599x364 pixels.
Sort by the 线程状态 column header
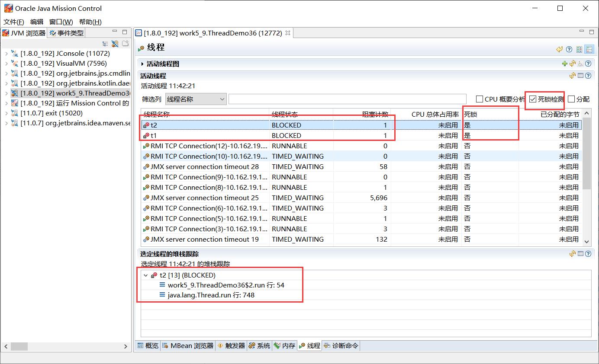pyautogui.click(x=301, y=114)
